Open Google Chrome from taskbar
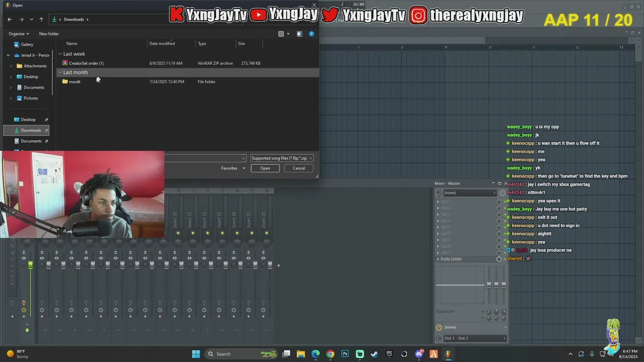Image resolution: width=644 pixels, height=362 pixels. click(330, 354)
